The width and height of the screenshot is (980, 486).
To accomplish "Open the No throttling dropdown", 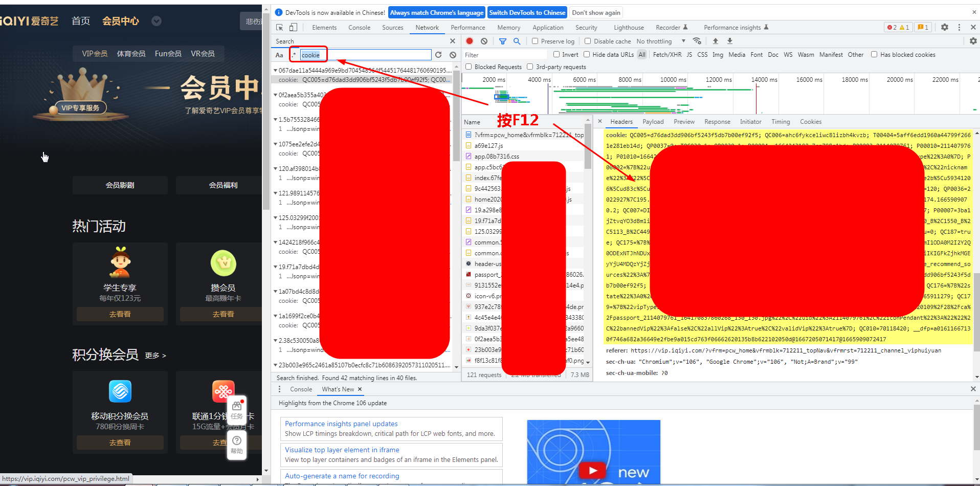I will coord(660,41).
